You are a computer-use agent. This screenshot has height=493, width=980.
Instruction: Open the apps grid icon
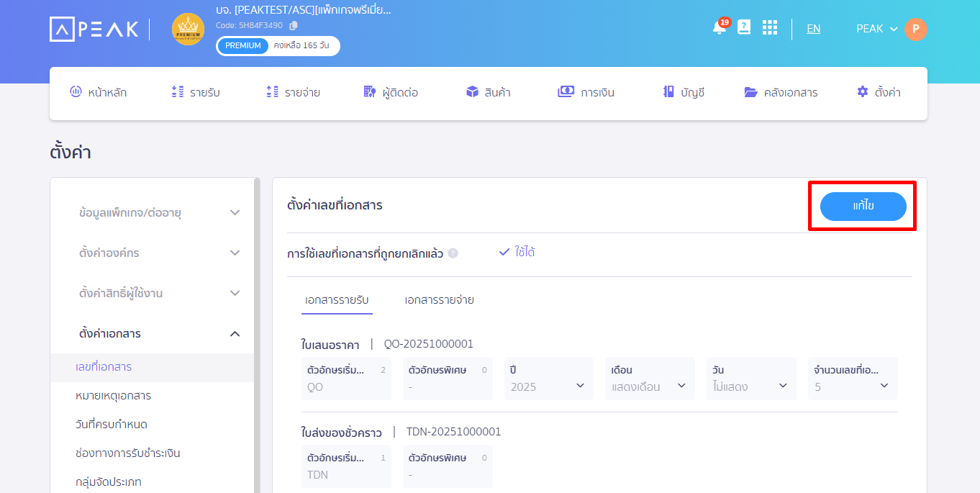coord(770,27)
